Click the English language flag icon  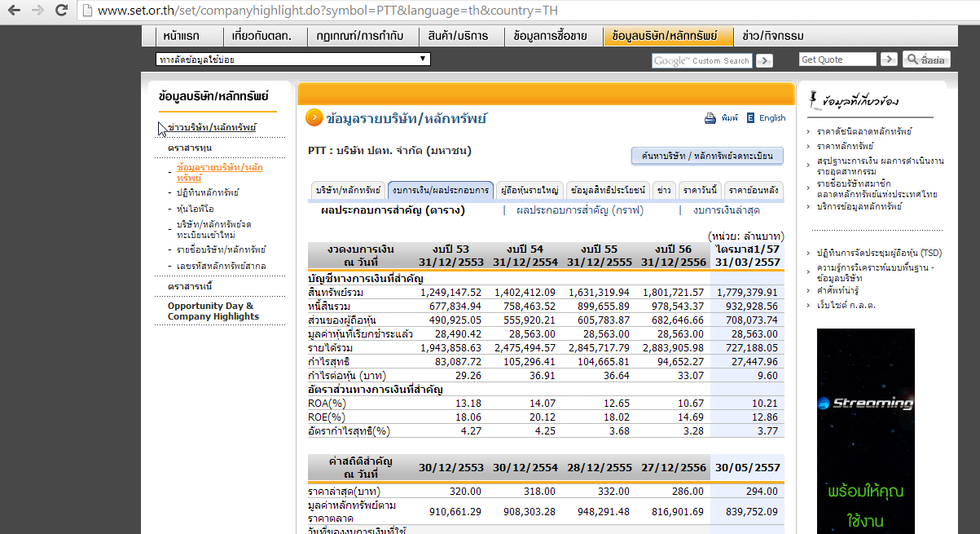(x=750, y=117)
